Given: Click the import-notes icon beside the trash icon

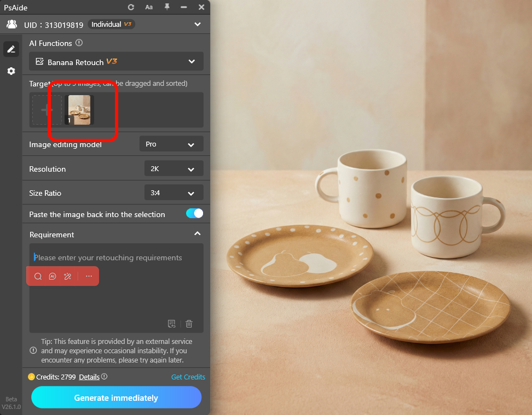Looking at the screenshot, I should [172, 324].
